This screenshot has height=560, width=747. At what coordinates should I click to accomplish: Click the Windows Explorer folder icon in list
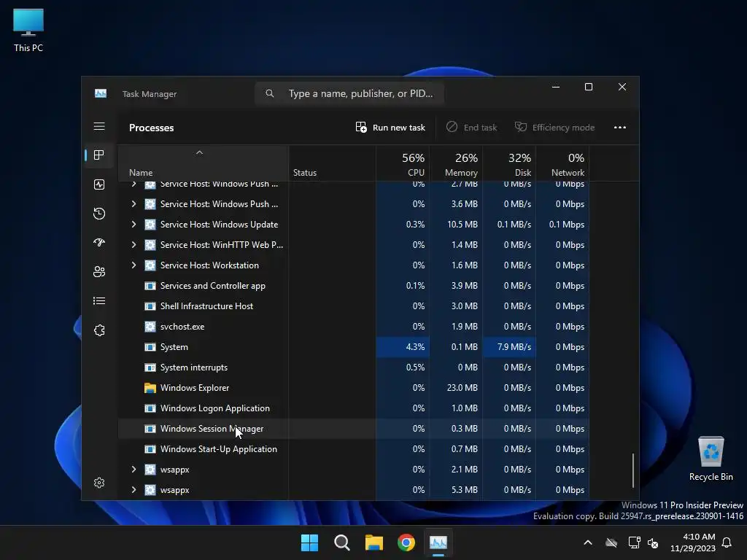point(150,388)
